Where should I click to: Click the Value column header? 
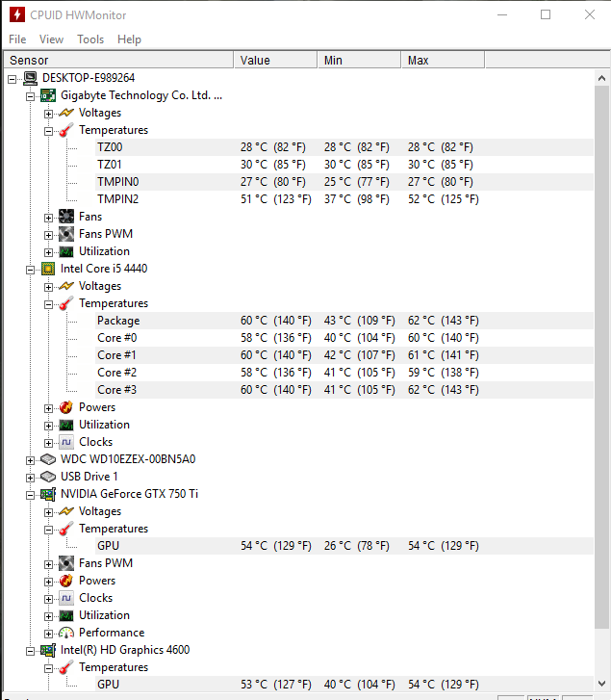coord(275,61)
